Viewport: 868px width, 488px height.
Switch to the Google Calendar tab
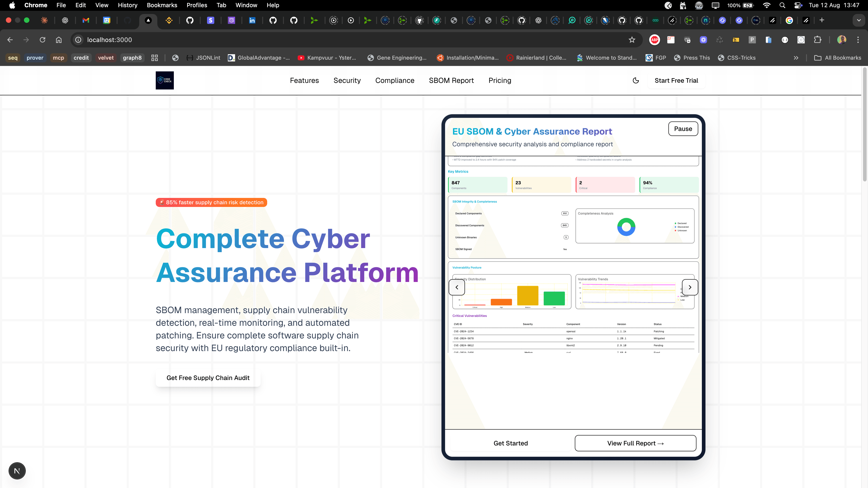click(107, 20)
